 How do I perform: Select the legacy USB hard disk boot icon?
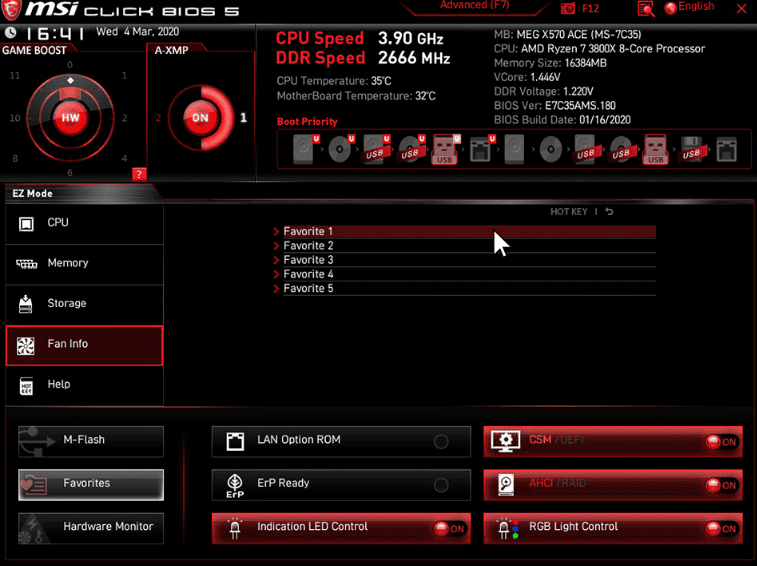(586, 149)
